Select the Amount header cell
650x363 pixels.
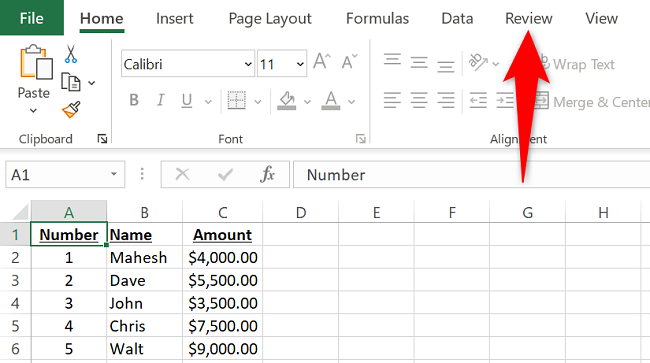click(223, 235)
